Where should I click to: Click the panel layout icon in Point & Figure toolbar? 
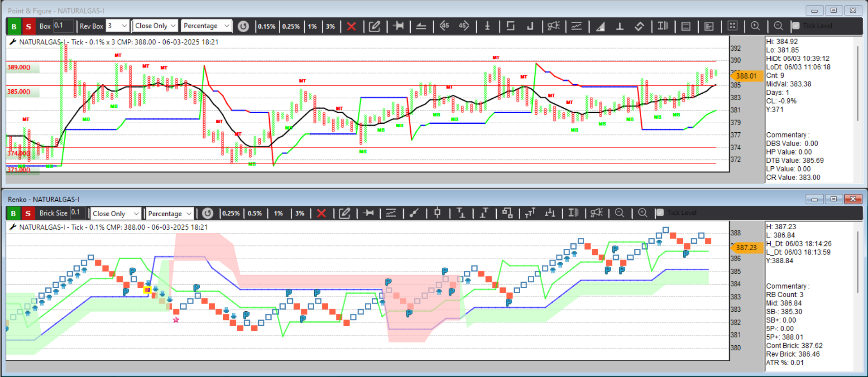(686, 26)
